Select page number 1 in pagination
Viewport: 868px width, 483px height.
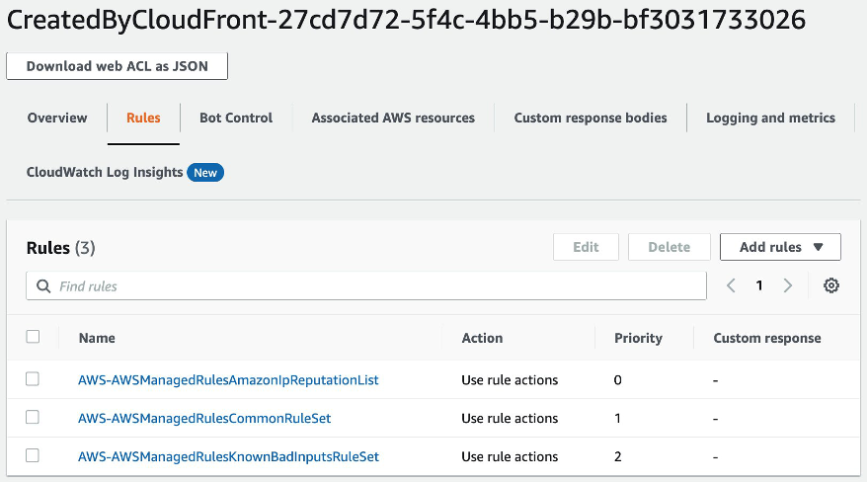(x=759, y=285)
